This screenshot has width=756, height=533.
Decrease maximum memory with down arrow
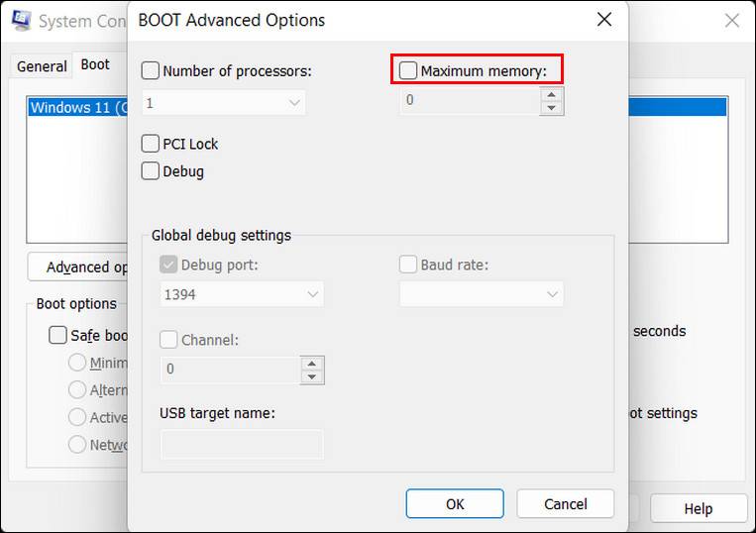pos(552,107)
